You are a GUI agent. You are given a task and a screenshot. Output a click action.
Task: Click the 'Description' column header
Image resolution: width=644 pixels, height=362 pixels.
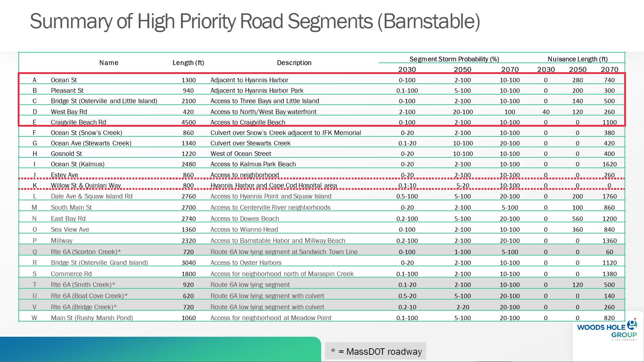click(294, 63)
